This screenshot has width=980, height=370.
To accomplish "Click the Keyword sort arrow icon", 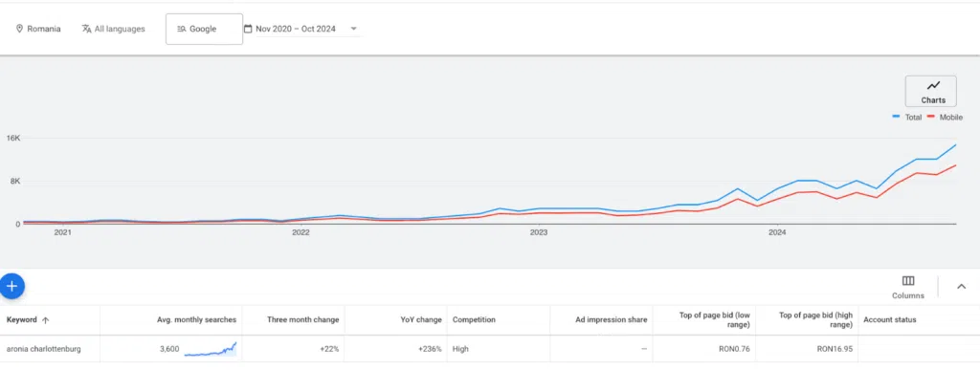I will pyautogui.click(x=46, y=320).
